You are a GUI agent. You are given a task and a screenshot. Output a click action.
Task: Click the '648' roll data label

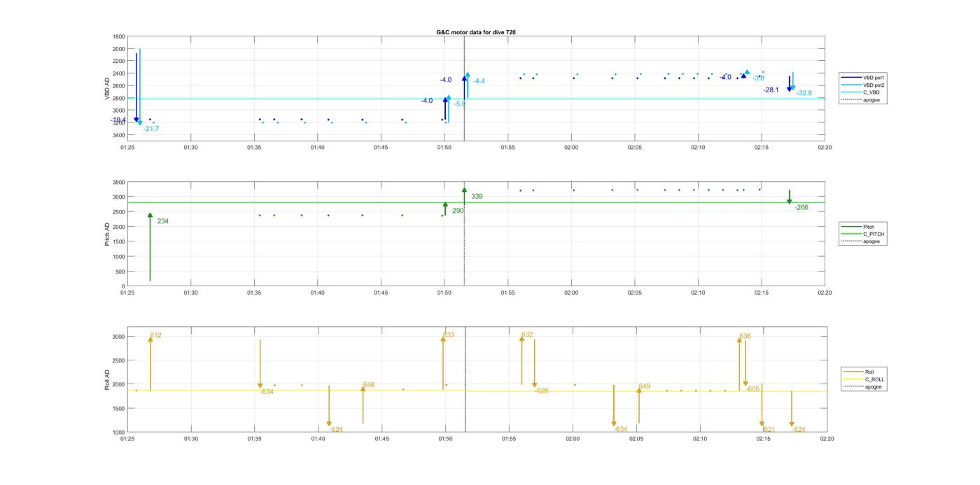click(369, 385)
